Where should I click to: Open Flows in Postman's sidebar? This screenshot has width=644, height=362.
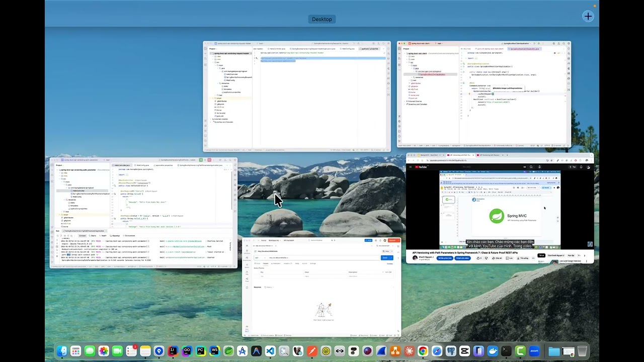[x=247, y=279]
